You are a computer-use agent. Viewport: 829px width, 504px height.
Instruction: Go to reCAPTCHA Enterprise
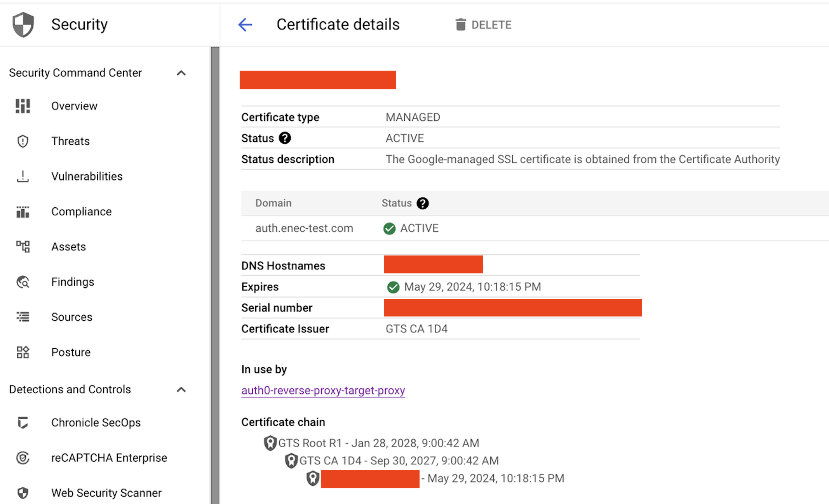tap(109, 458)
